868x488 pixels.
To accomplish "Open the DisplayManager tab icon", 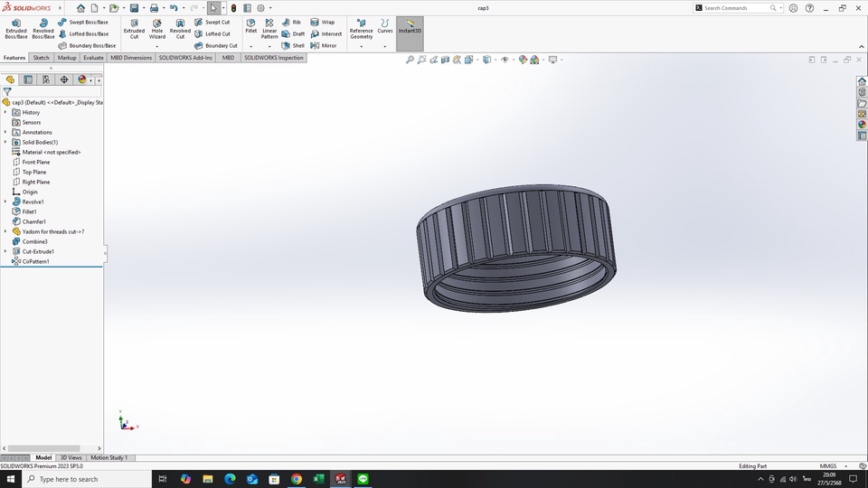I will click(x=82, y=80).
